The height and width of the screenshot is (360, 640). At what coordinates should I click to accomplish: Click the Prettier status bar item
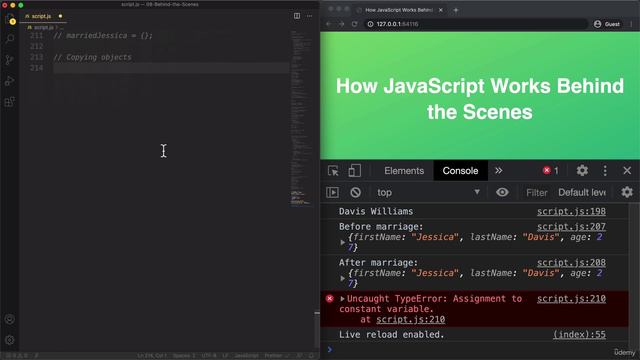pos(276,356)
